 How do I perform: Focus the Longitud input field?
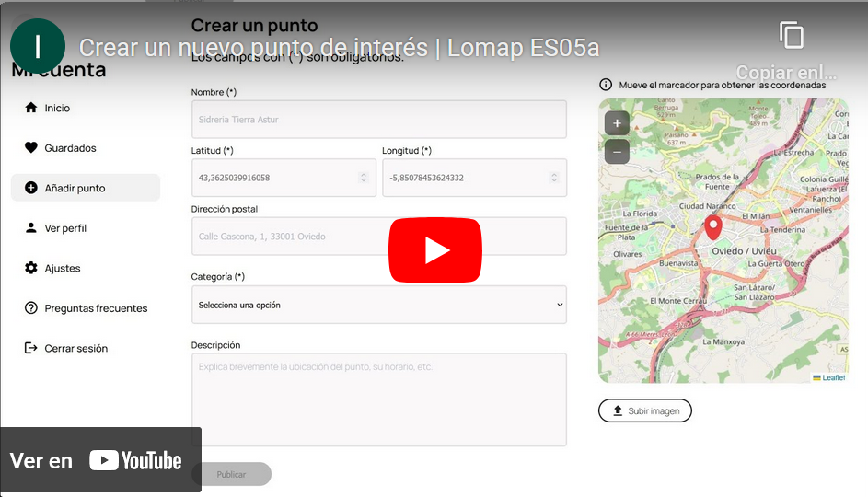pyautogui.click(x=474, y=178)
